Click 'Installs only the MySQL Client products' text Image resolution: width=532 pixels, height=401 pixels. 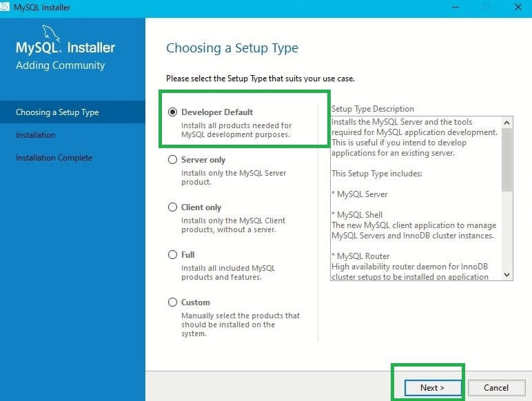click(x=233, y=225)
